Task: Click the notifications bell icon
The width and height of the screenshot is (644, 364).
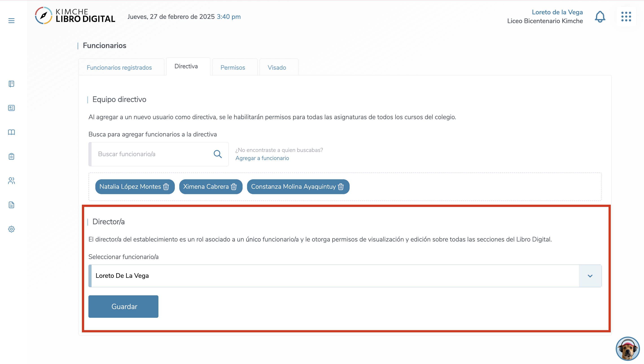Action: click(600, 17)
